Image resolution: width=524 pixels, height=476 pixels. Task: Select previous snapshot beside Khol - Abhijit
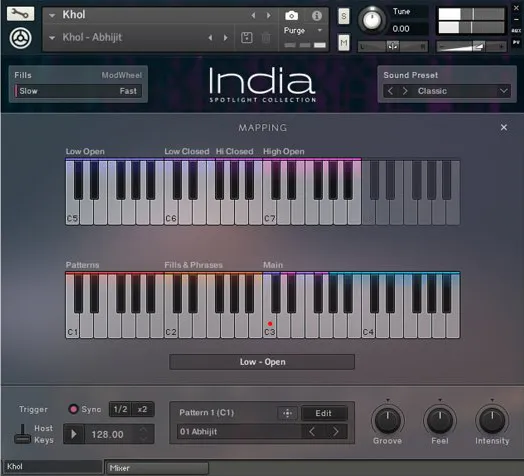(210, 38)
